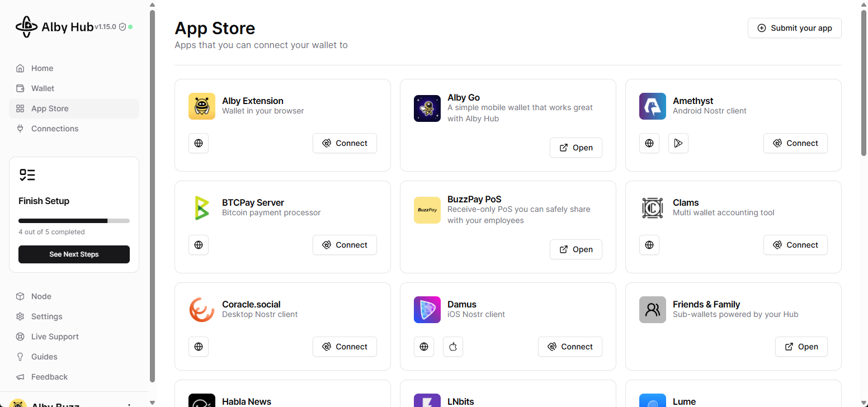Click the BuzzPay yellow app logo

click(x=427, y=210)
